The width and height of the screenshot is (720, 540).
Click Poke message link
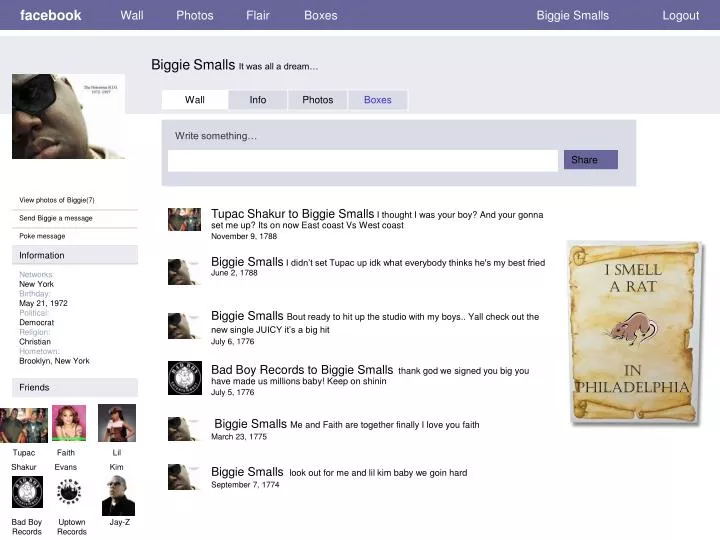point(42,236)
